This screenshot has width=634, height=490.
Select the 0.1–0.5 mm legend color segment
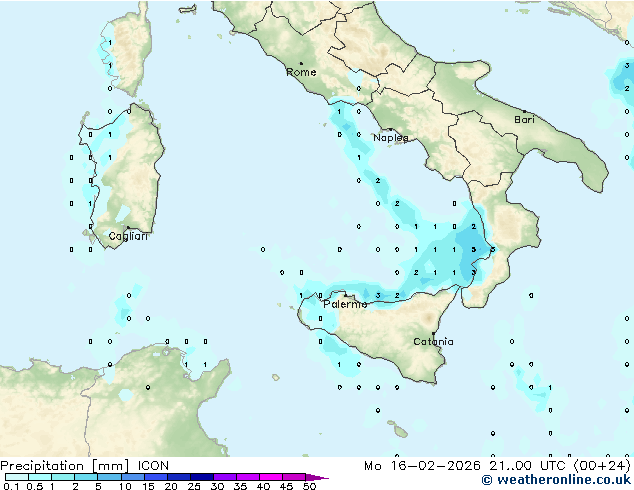17,477
